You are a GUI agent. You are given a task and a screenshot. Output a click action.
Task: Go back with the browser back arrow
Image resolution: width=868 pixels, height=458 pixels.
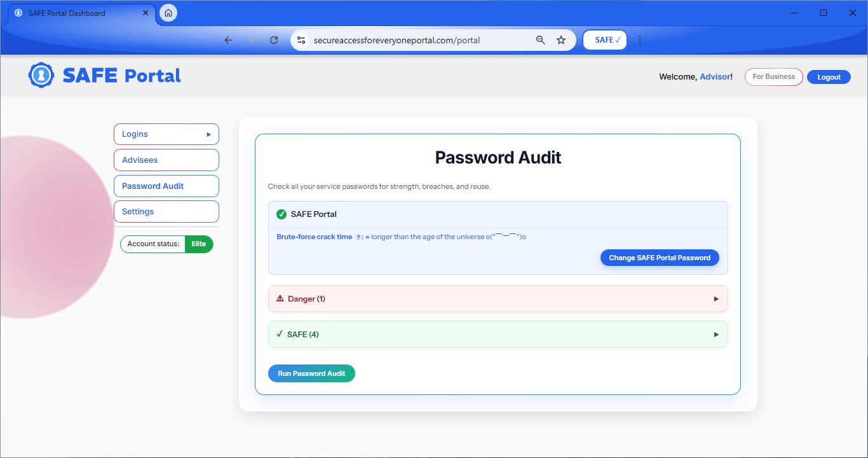pyautogui.click(x=228, y=40)
